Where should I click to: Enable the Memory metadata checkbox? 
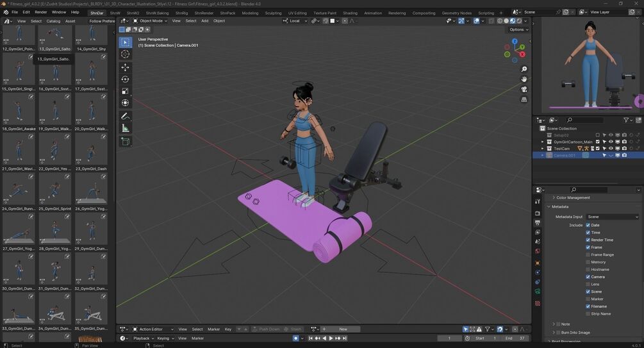588,262
